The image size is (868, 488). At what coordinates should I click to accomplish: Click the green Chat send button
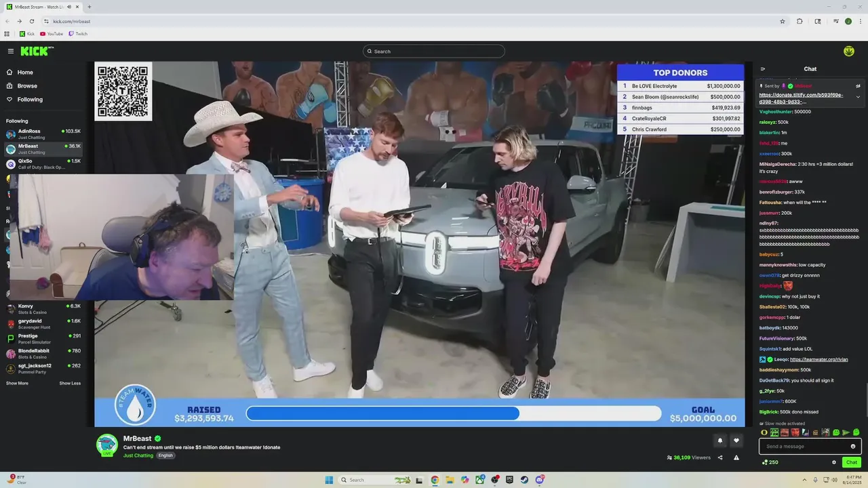[852, 462]
